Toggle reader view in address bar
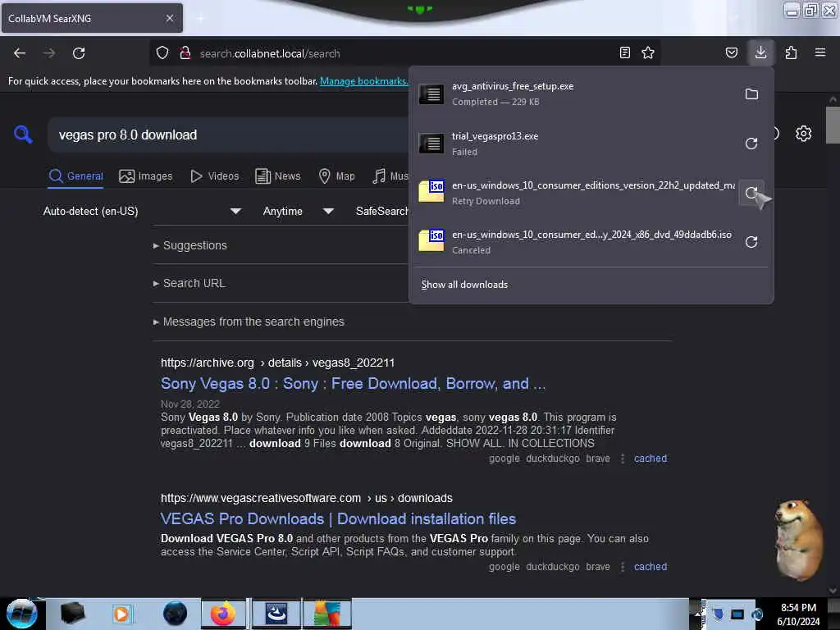 coord(624,52)
